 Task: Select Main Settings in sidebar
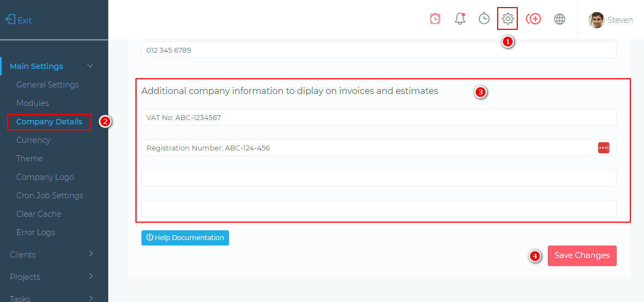36,66
